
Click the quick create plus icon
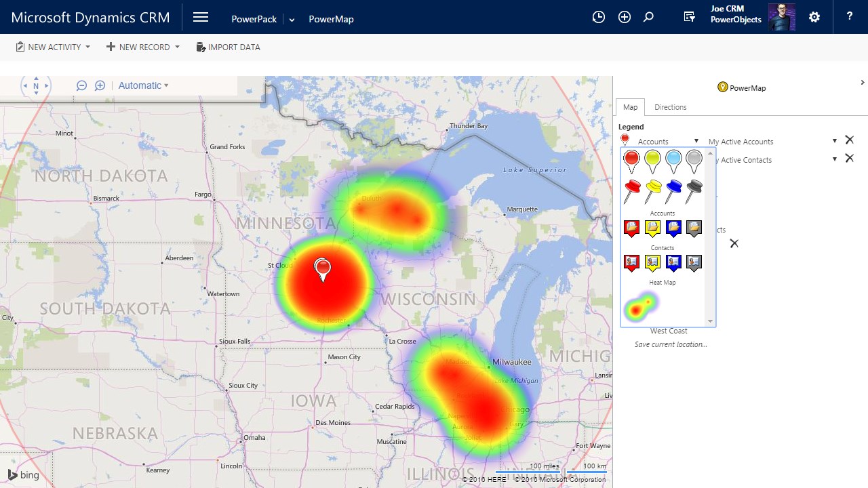pos(625,18)
